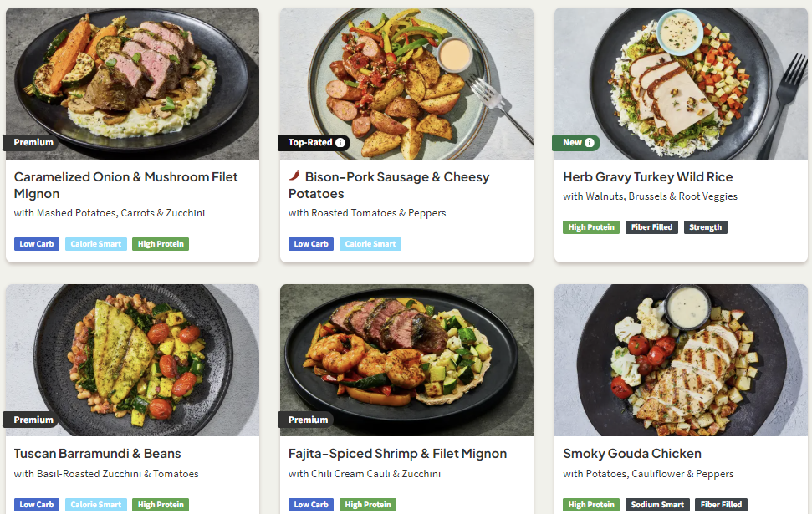This screenshot has height=514, width=812.
Task: Click the Top-Rated info icon
Action: point(340,143)
